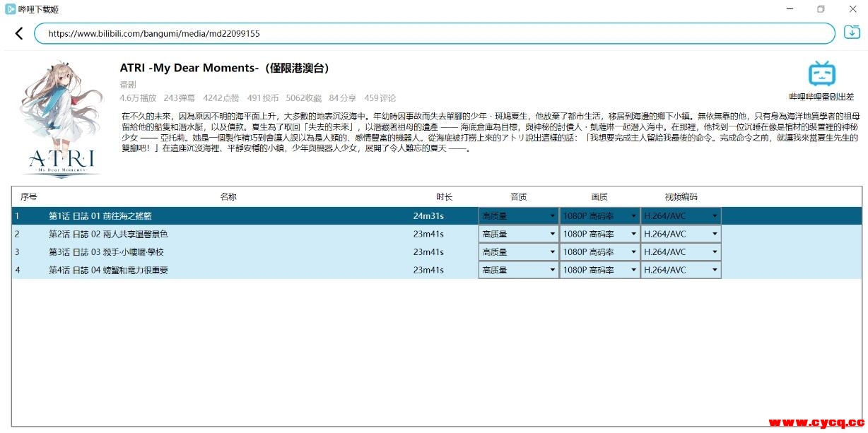Click the bilibili URL input field
Image resolution: width=868 pixels, height=433 pixels.
[x=434, y=33]
